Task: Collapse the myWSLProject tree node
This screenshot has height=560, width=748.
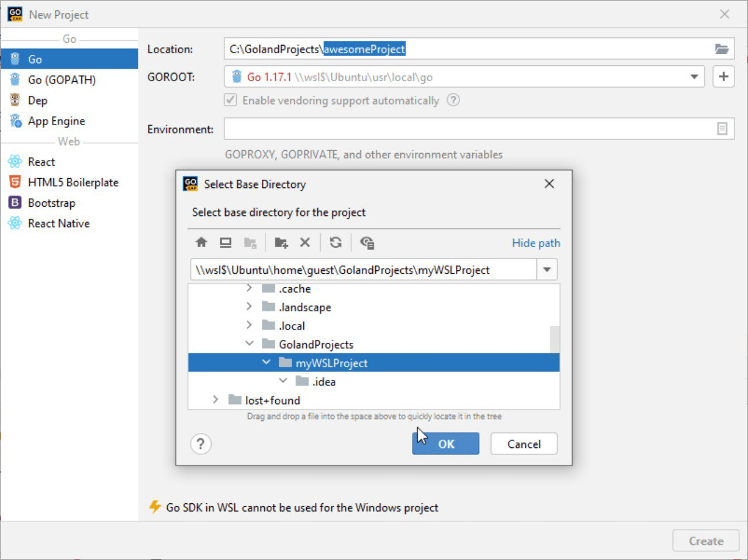Action: tap(266, 362)
